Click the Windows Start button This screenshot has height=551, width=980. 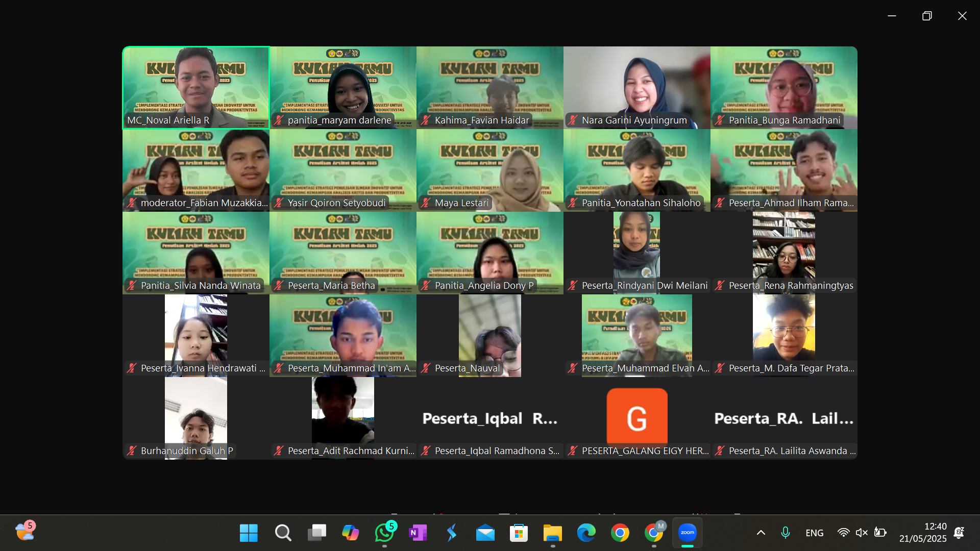click(249, 533)
